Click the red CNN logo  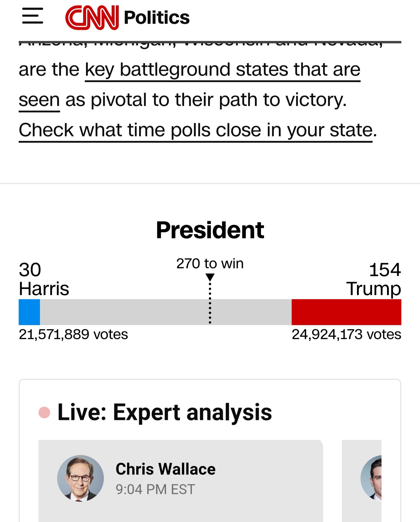[x=92, y=17]
